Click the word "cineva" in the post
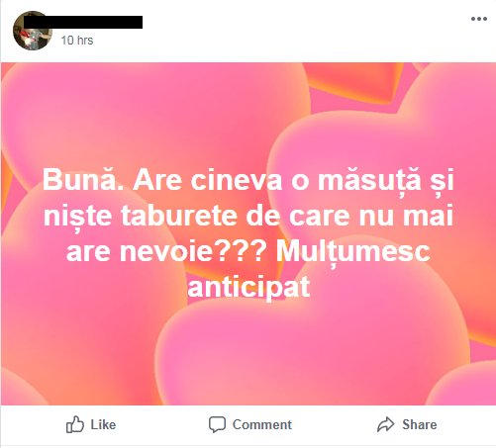The image size is (496, 448). click(237, 180)
